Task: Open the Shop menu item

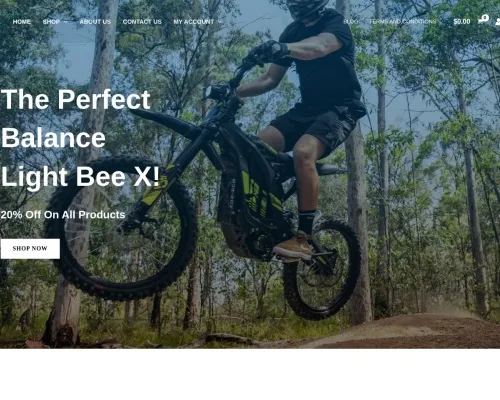Action: pyautogui.click(x=51, y=22)
